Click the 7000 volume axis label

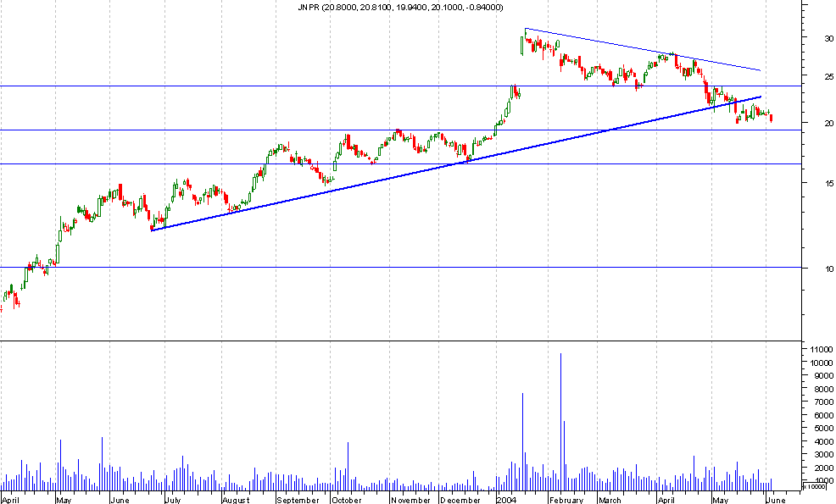824,402
